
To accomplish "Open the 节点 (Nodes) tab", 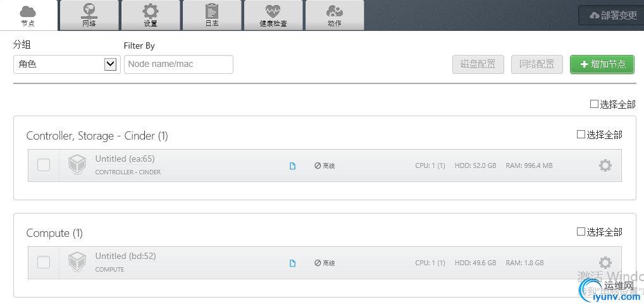I will pyautogui.click(x=28, y=15).
